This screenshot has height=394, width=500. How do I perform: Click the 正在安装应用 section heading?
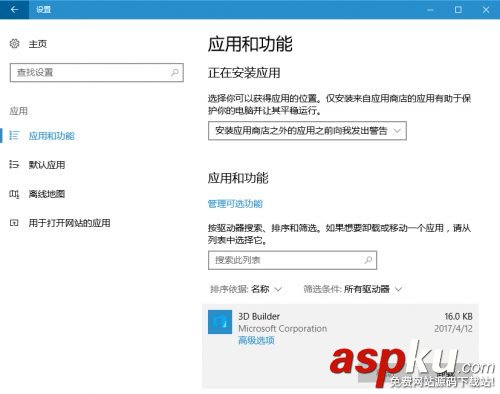[244, 73]
